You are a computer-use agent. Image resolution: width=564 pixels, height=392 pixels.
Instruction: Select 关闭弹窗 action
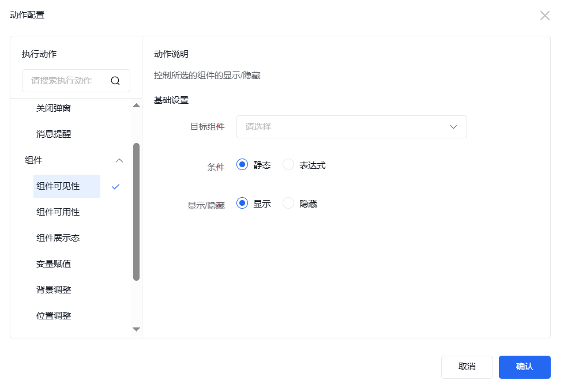point(54,108)
